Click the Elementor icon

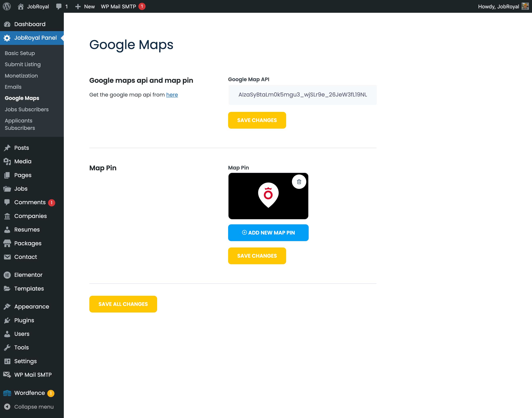coord(7,275)
